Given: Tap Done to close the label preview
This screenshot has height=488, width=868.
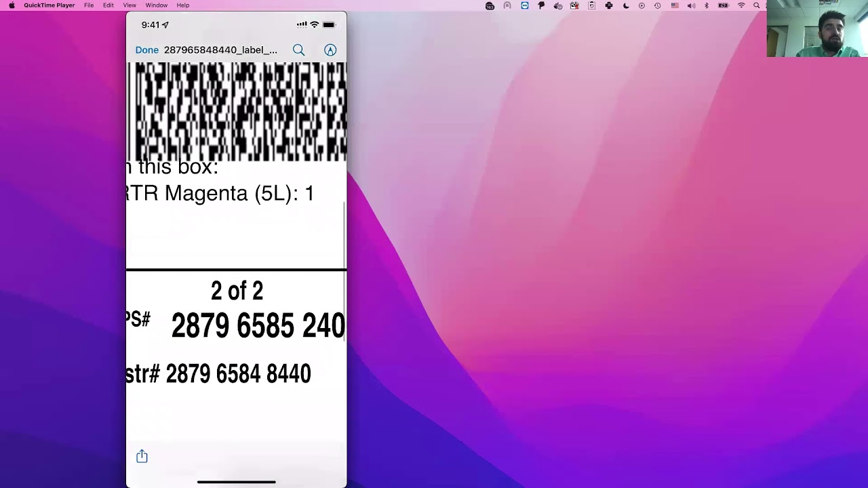Looking at the screenshot, I should (x=146, y=50).
